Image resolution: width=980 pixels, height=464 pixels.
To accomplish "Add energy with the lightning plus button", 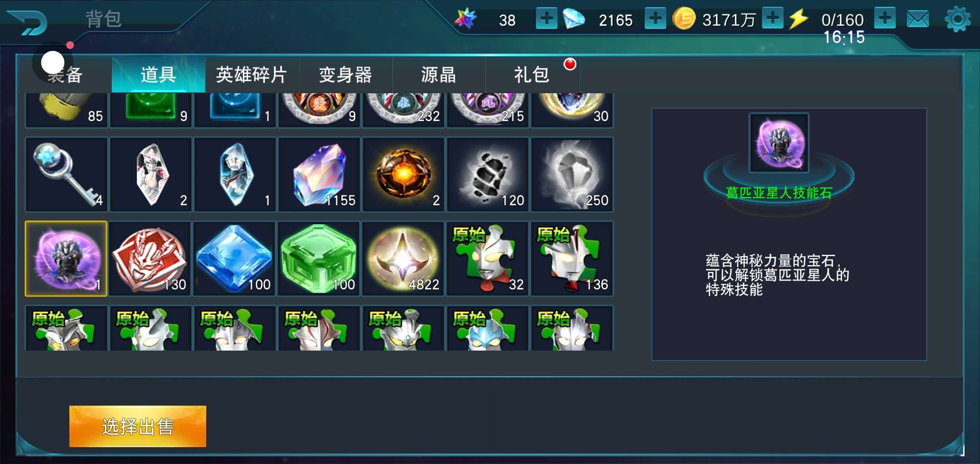I will (x=885, y=18).
